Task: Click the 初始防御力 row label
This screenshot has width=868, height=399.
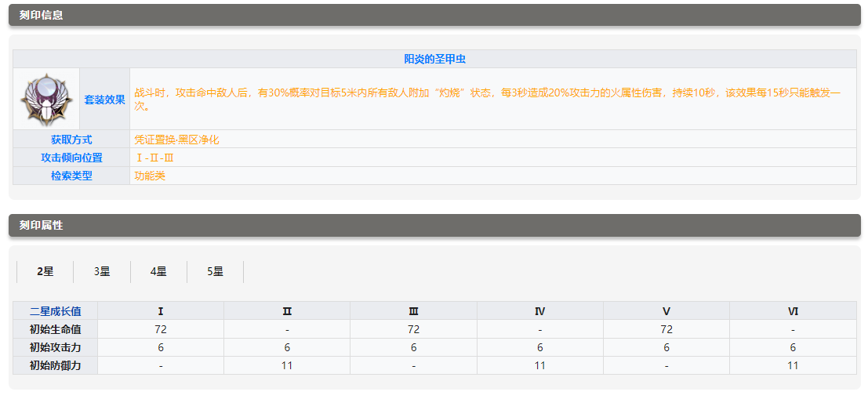Action: [55, 365]
